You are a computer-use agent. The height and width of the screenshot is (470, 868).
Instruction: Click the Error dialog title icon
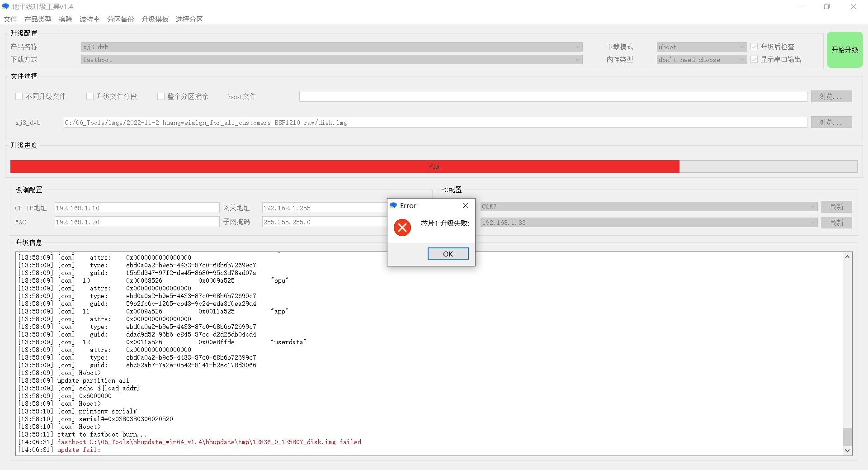393,205
